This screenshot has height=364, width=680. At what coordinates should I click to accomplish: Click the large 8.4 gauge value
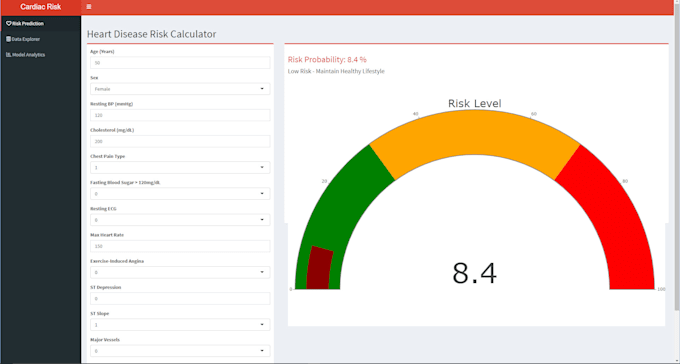[474, 273]
